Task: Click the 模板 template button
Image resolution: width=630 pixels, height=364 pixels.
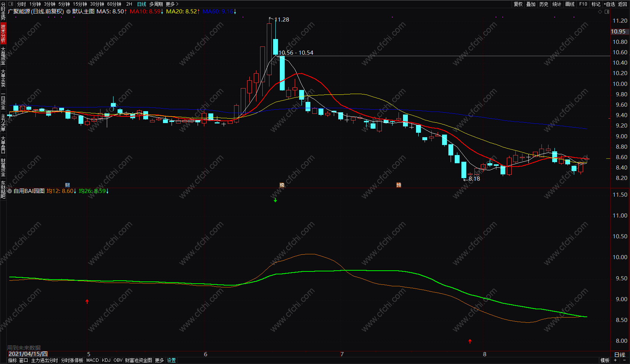Action: pos(605,361)
